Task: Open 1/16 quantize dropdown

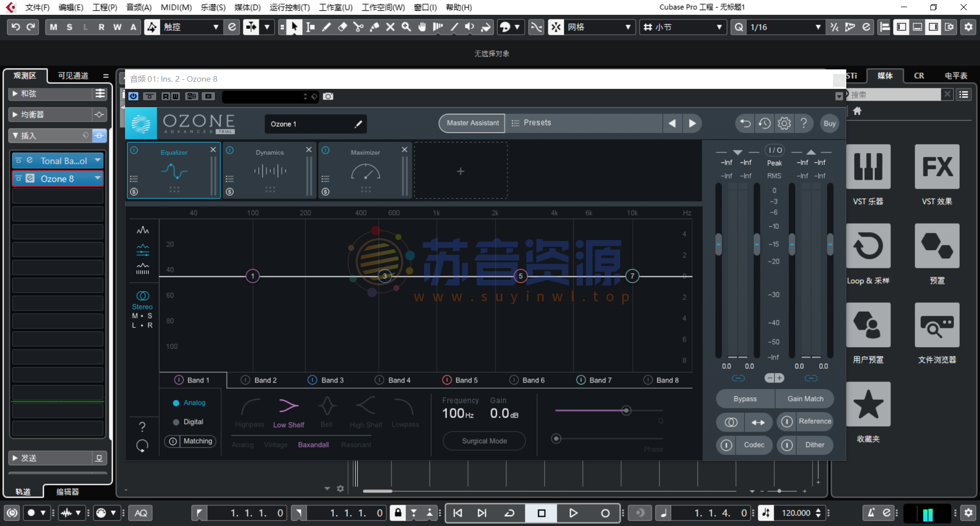Action: click(x=785, y=27)
